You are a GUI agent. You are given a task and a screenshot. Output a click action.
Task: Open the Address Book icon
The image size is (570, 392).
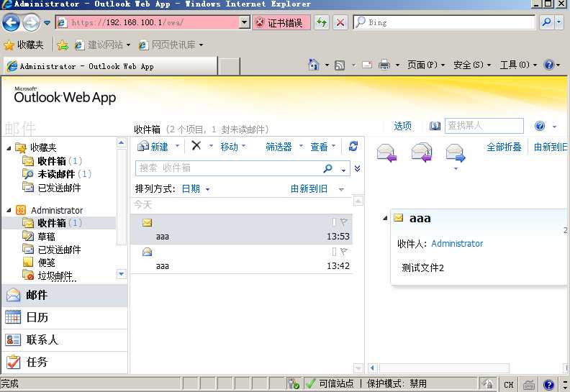435,126
